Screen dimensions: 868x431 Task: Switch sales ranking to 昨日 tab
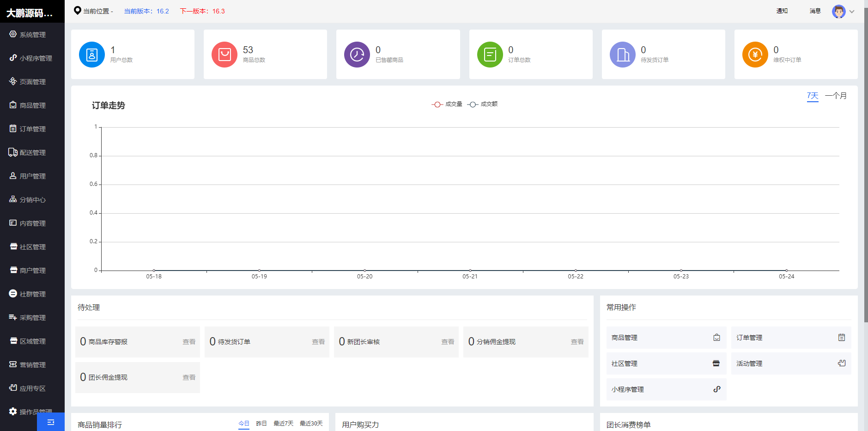[261, 423]
